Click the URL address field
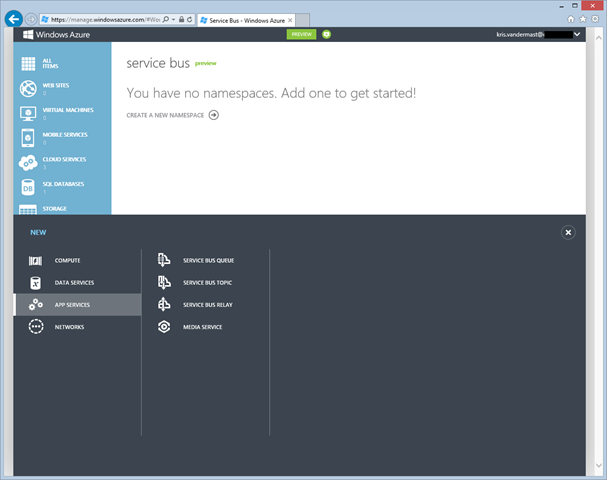This screenshot has height=480, width=607. 105,19
